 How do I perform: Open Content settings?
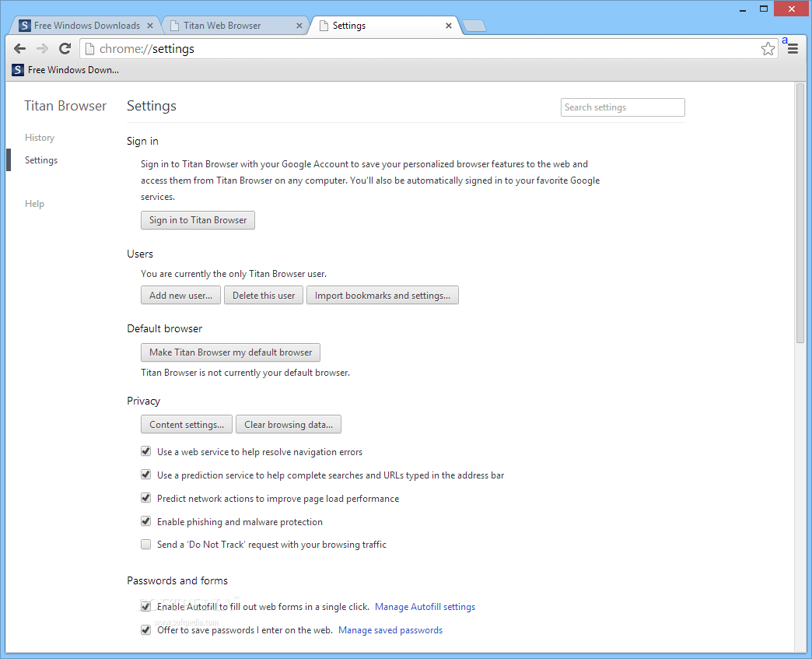[x=187, y=424]
